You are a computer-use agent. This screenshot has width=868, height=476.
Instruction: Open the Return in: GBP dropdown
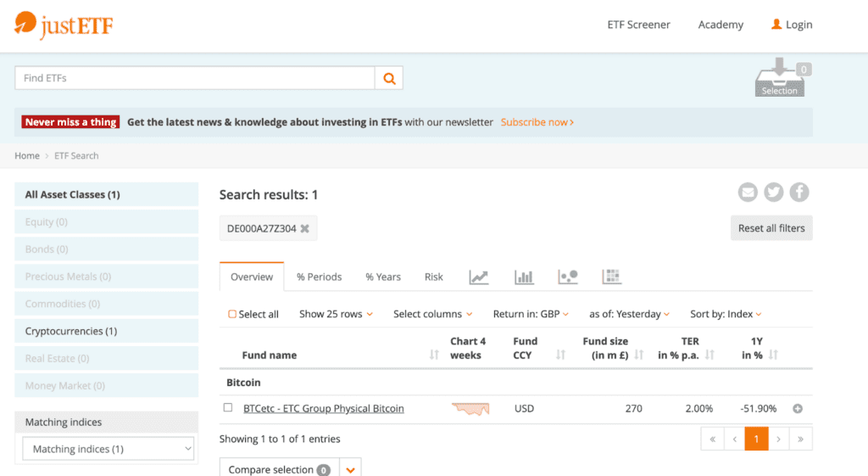tap(531, 314)
